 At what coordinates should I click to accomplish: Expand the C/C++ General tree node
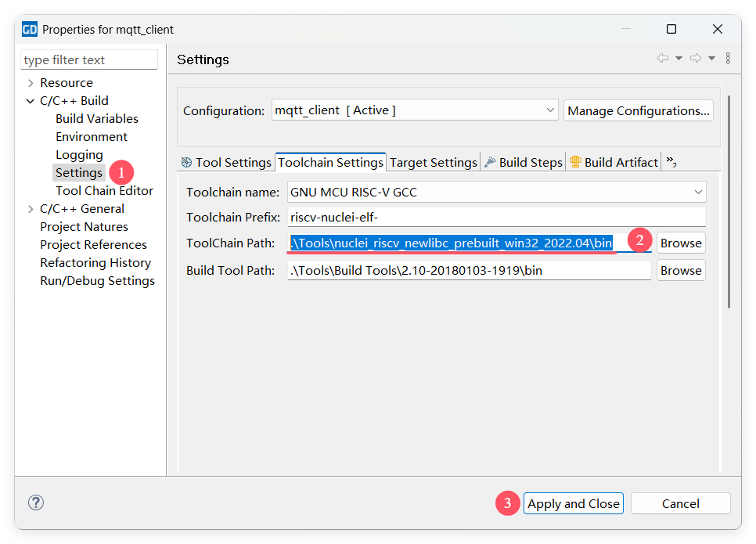pos(31,209)
